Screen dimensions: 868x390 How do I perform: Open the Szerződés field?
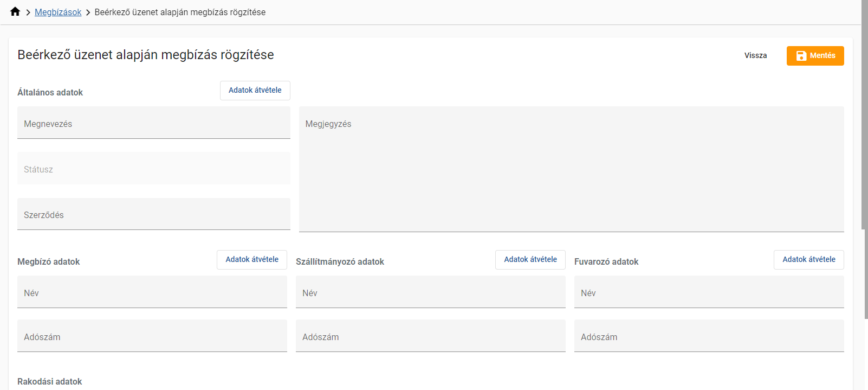(x=153, y=214)
